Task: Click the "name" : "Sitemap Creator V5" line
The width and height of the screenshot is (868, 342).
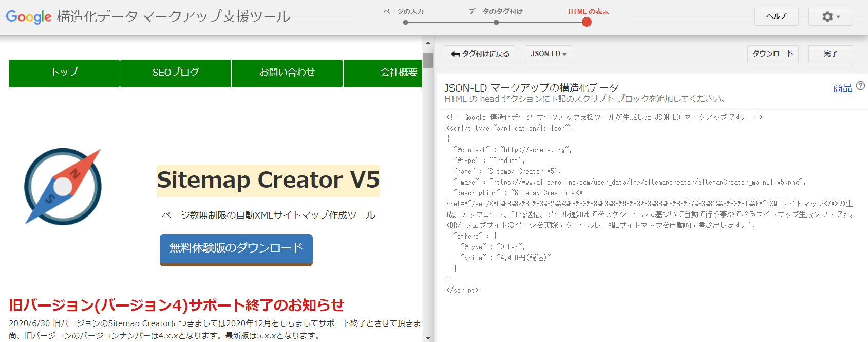Action: click(507, 171)
